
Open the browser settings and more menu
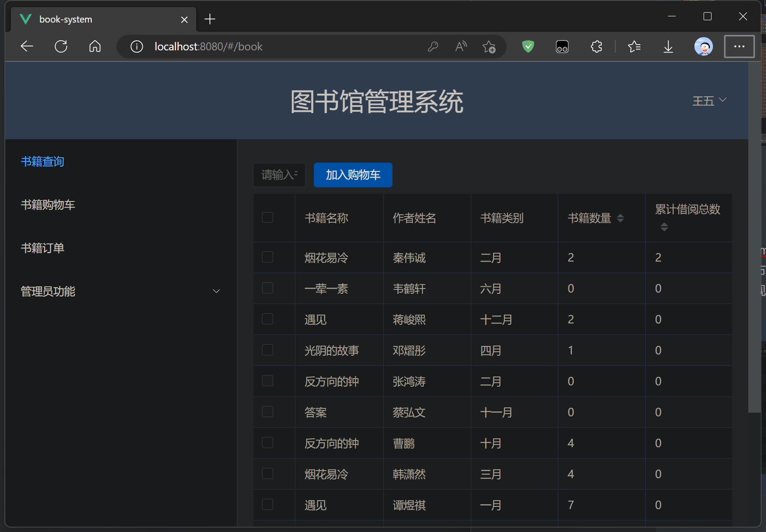pyautogui.click(x=739, y=46)
